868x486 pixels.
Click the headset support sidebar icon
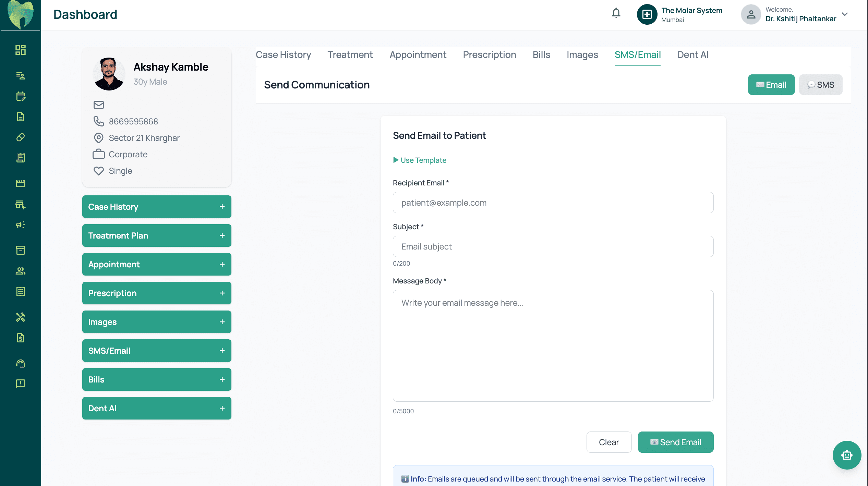click(x=21, y=364)
